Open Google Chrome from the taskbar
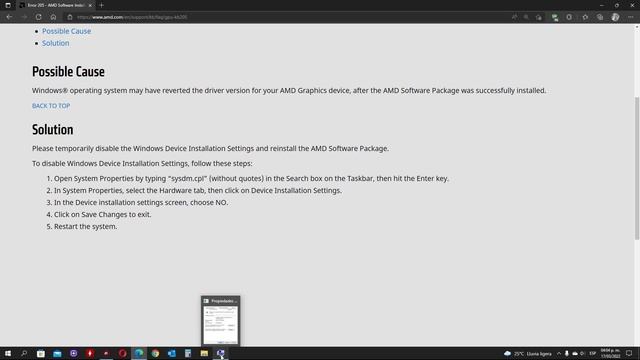The height and width of the screenshot is (360, 640). (155, 353)
